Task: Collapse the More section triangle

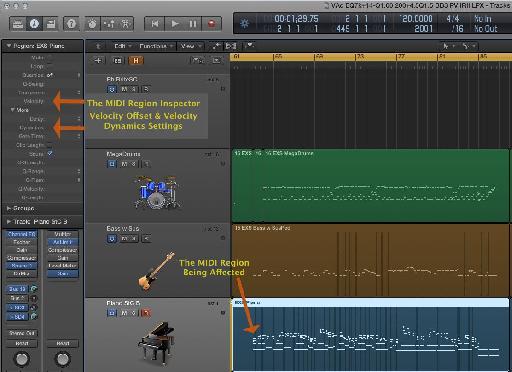Action: click(12, 110)
